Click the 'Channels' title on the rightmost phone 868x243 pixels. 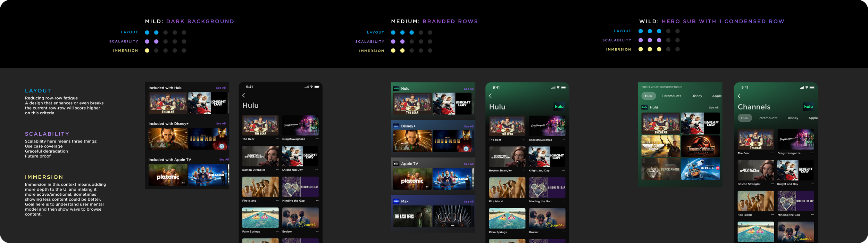coord(754,107)
